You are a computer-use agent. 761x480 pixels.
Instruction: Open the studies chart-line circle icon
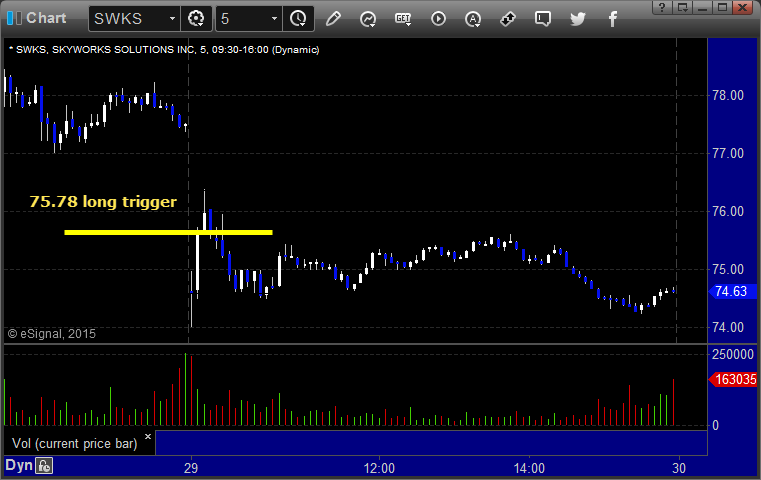coord(368,19)
